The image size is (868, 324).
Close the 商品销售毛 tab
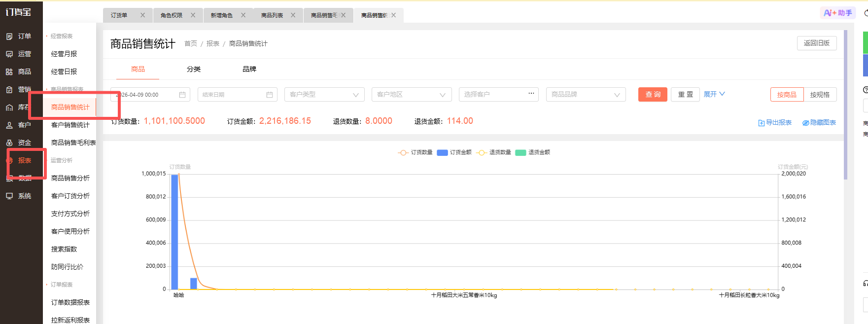[344, 15]
